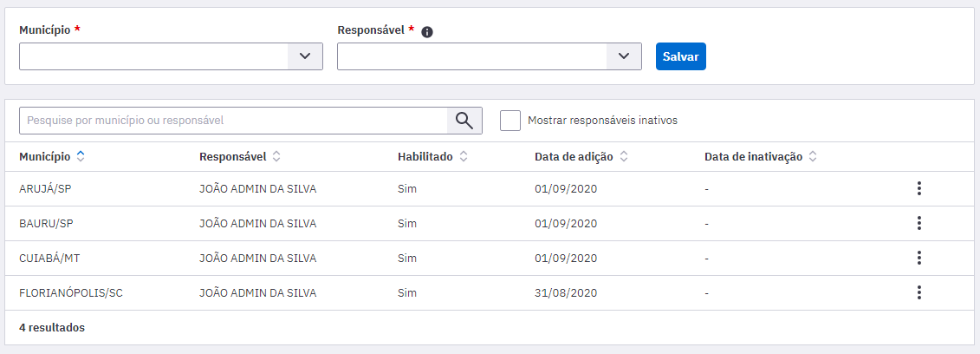Click inside the Responsável combo field
The image size is (980, 354).
472,56
